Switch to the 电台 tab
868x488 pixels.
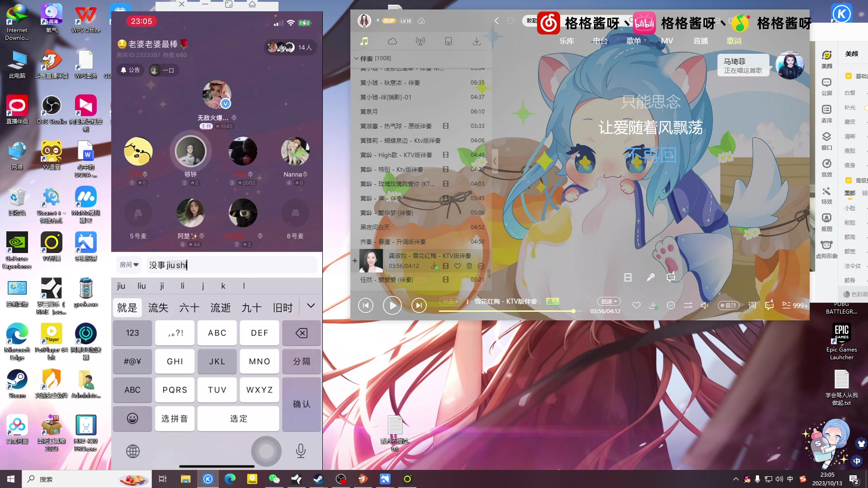(x=600, y=41)
